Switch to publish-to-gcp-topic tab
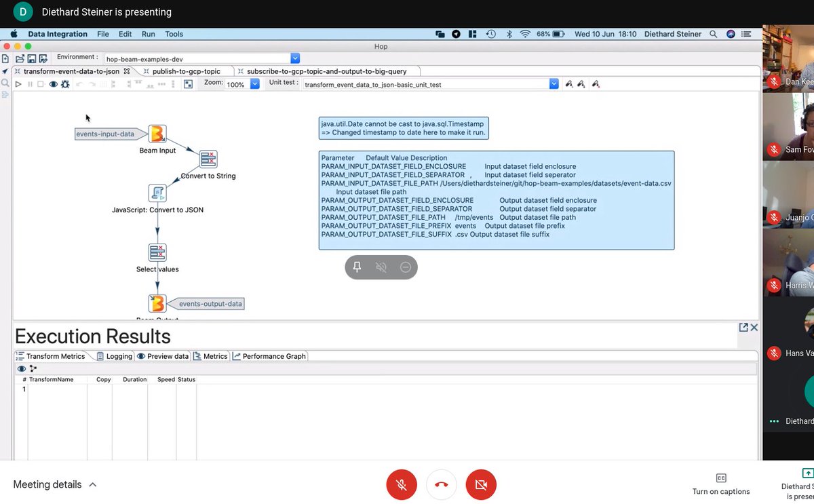 click(x=187, y=71)
